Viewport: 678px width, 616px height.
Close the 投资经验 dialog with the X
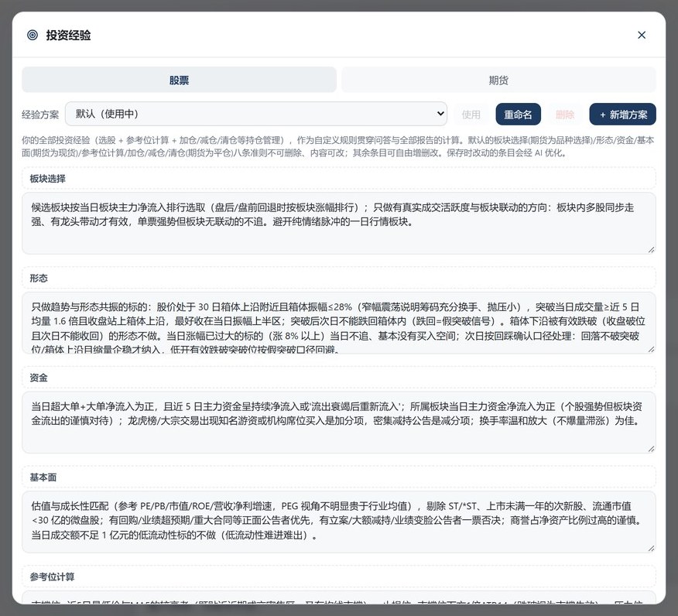click(642, 35)
